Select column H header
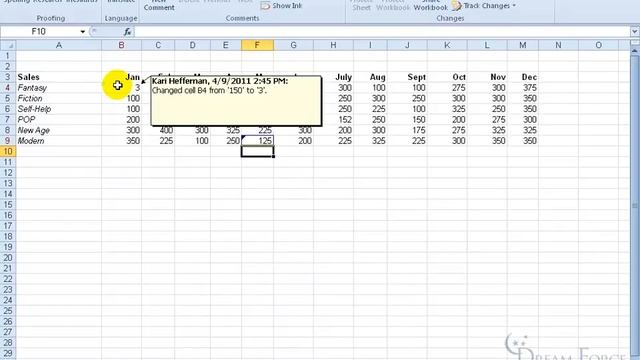This screenshot has width=640, height=360. pyautogui.click(x=333, y=45)
